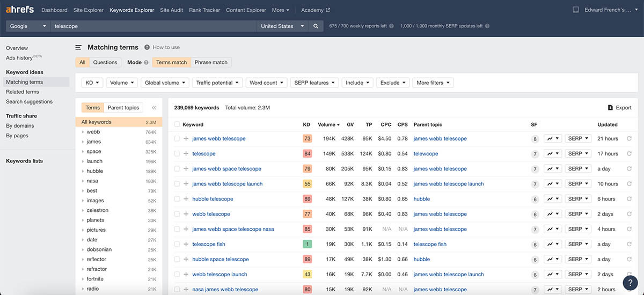
Task: Click info icon beside weekly reports left
Action: [391, 26]
